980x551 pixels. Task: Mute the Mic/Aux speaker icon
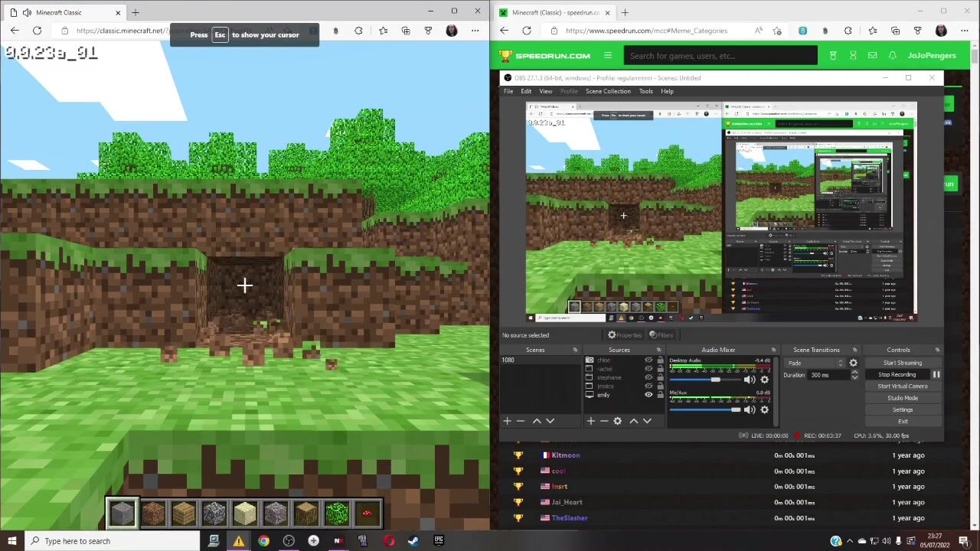click(x=750, y=410)
